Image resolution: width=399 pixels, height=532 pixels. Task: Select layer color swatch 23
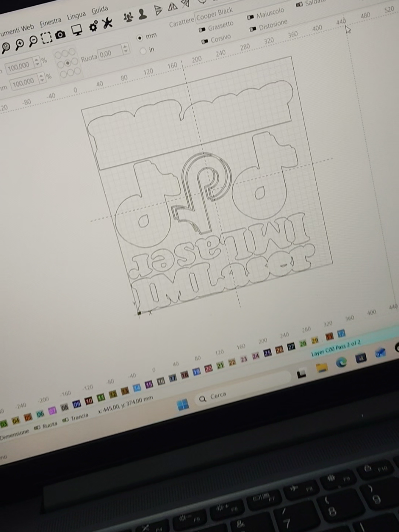click(244, 359)
